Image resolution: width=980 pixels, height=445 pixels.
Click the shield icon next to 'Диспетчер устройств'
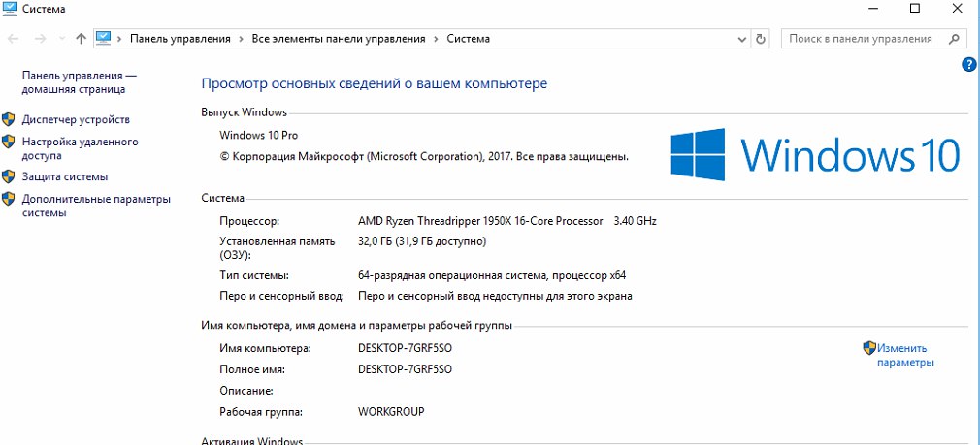(8, 119)
